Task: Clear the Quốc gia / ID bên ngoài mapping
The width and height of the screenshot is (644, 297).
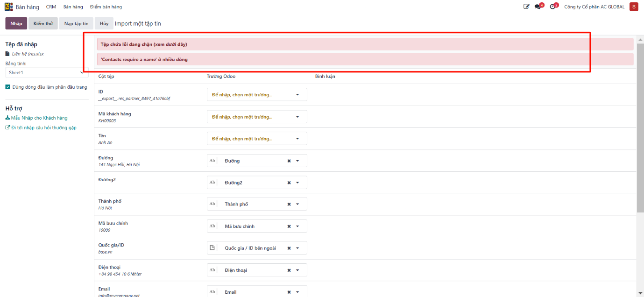Action: click(289, 248)
